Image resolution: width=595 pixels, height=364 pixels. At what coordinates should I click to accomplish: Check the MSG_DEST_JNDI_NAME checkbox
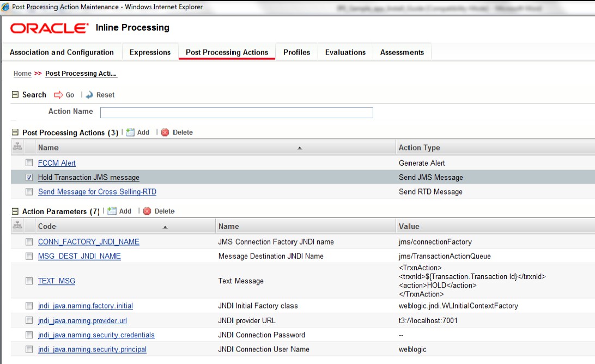(x=29, y=256)
